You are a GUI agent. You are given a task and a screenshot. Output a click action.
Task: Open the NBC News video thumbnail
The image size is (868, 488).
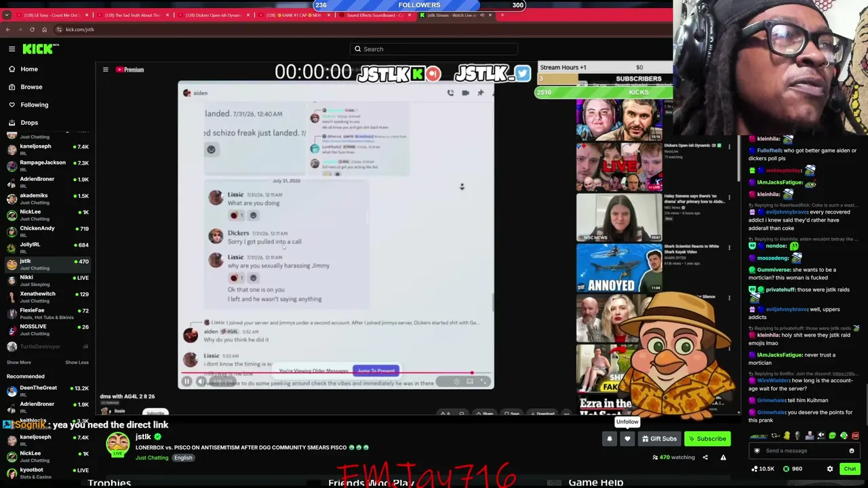tap(619, 218)
